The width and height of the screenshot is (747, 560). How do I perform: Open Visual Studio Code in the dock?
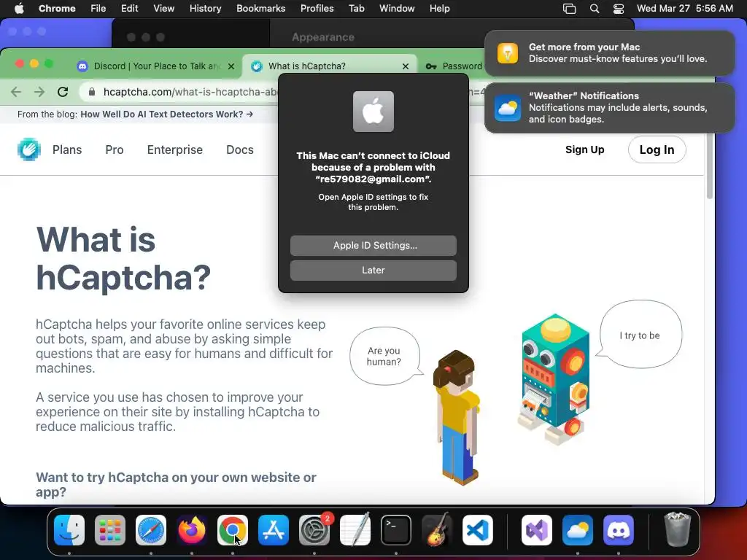[478, 530]
